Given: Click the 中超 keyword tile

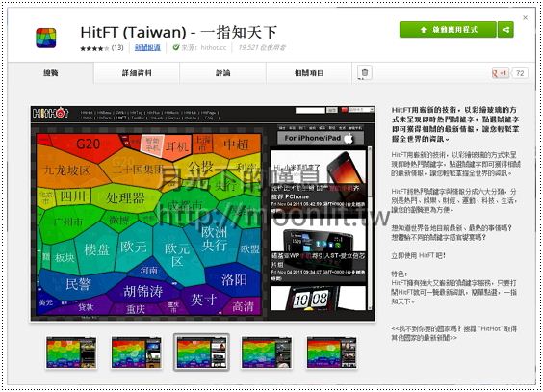Looking at the screenshot, I should (x=236, y=144).
